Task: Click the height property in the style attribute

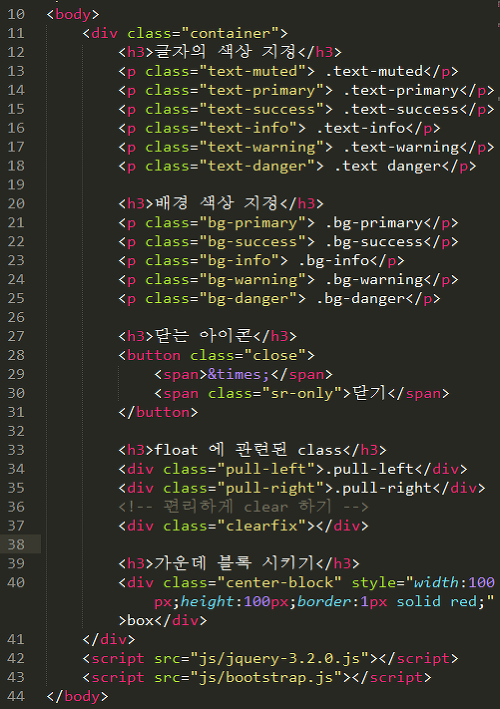Action: [208, 601]
